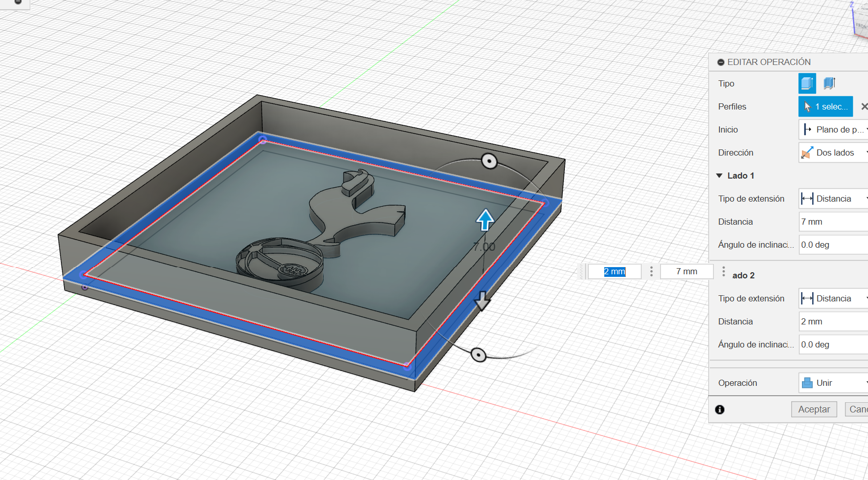Confirm the extrusion with Aceptar
Image resolution: width=868 pixels, height=480 pixels.
click(814, 409)
